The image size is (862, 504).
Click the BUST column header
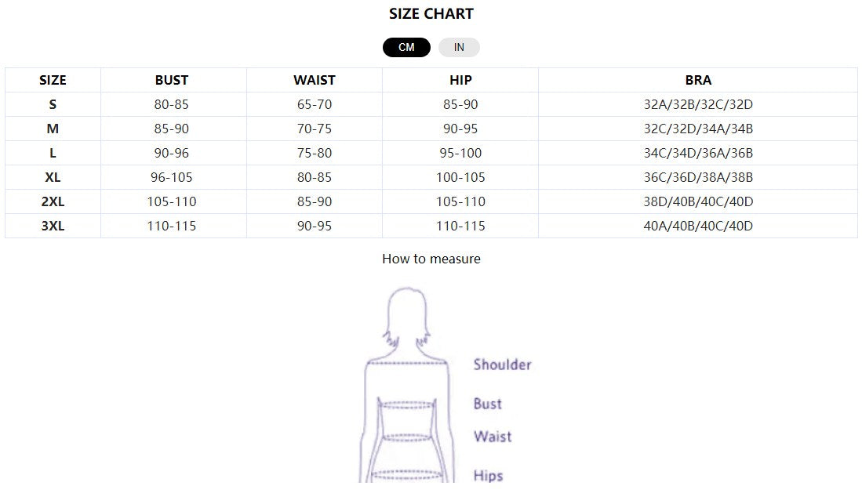(x=172, y=80)
